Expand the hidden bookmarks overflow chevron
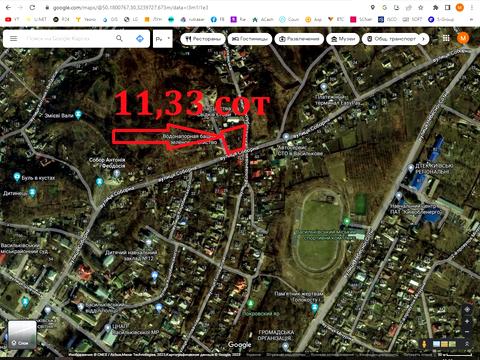Viewport: 480px width, 360px height. 471,20
